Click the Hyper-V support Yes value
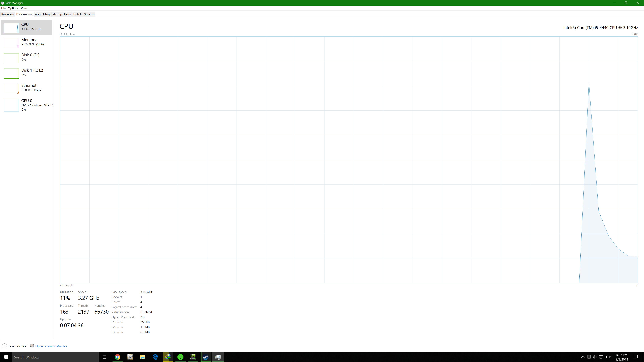 [x=143, y=317]
